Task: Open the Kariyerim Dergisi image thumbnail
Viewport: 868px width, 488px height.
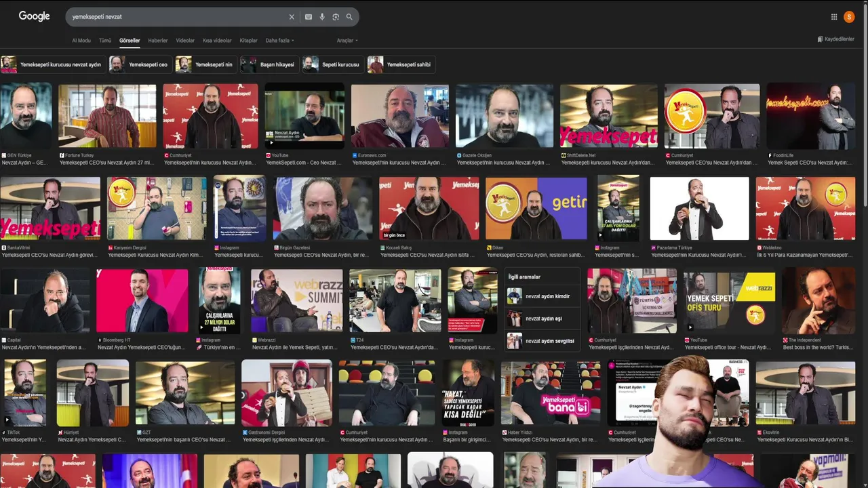Action: pos(157,208)
